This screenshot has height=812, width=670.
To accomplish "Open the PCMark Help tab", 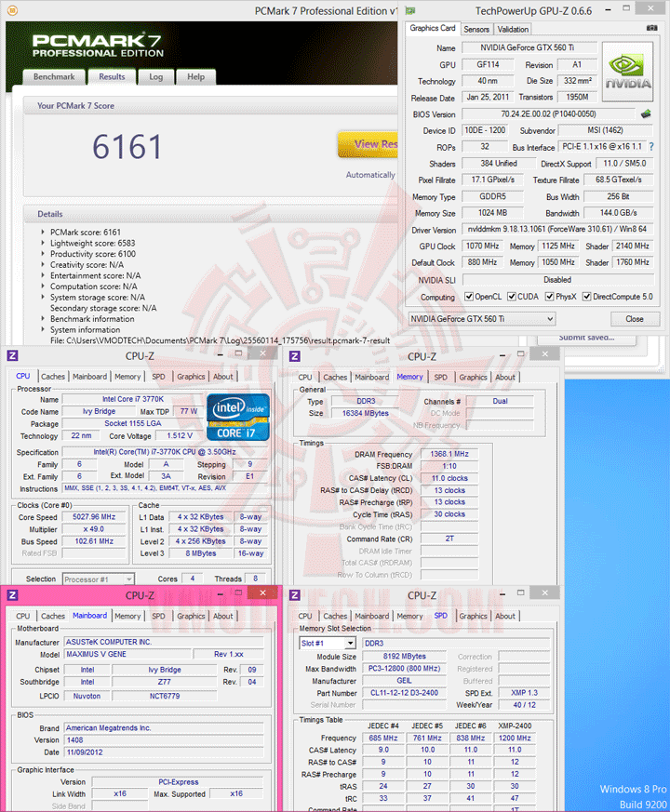I will pos(195,76).
